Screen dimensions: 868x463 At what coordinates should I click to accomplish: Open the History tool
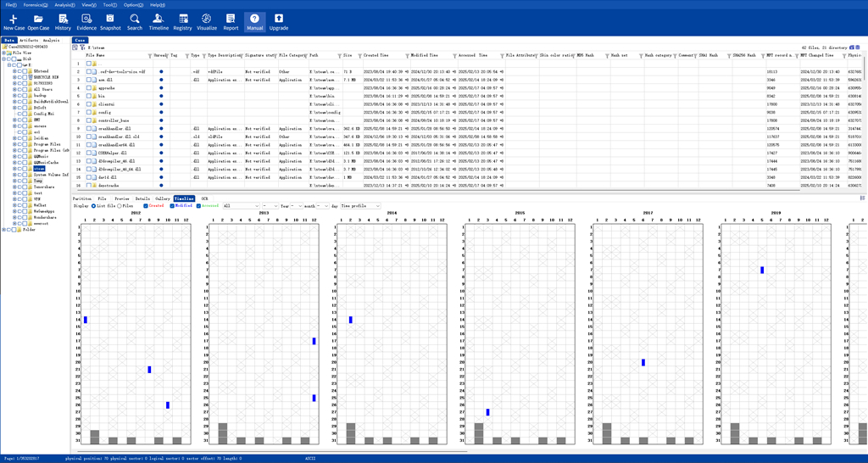63,21
